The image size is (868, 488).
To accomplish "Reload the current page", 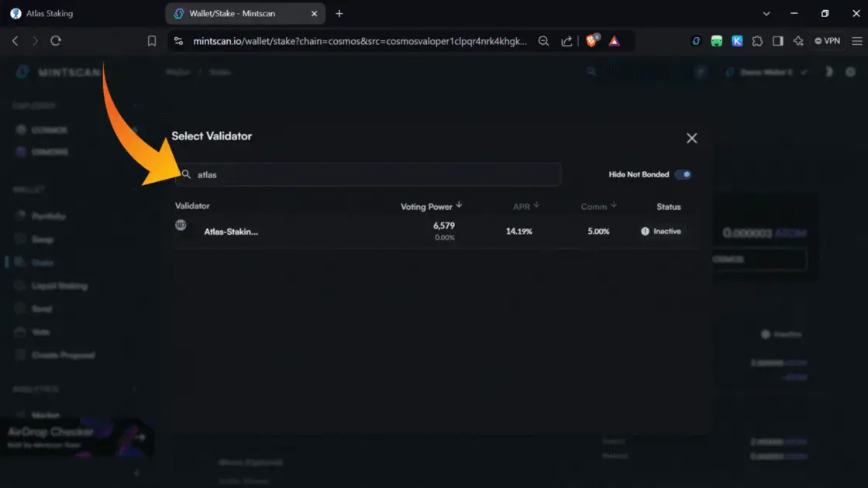I will click(x=56, y=41).
